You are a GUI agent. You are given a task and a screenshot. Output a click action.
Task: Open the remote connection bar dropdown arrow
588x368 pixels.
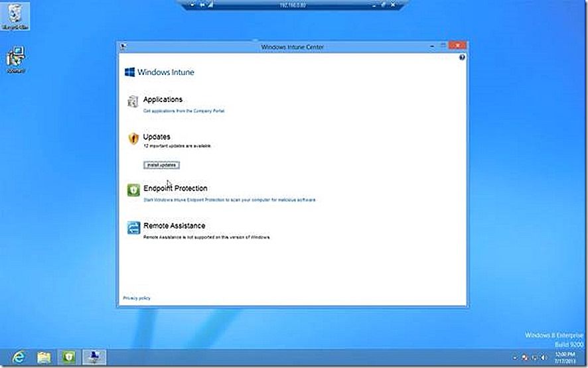192,5
